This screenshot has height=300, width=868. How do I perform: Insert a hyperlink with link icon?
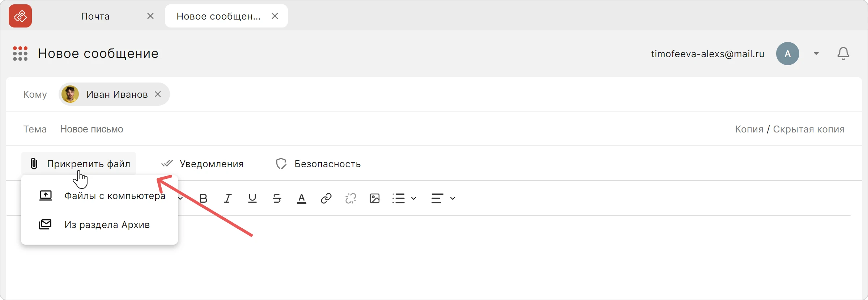tap(326, 198)
